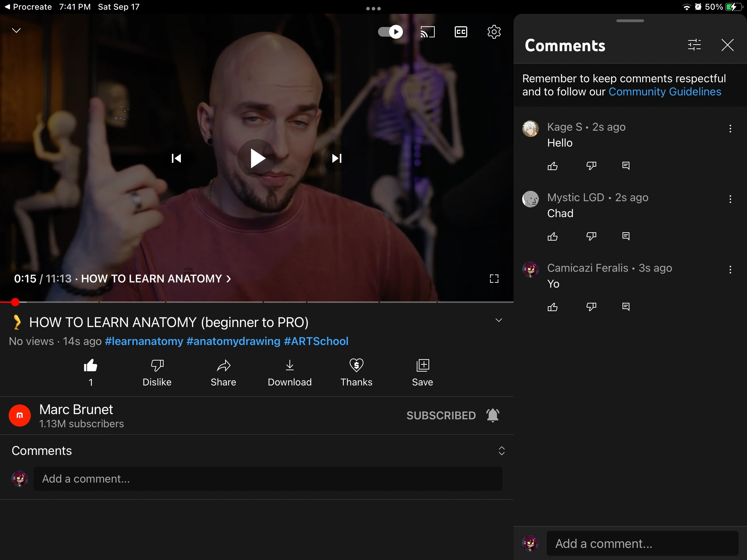Viewport: 747px width, 560px height.
Task: Expand the video description chevron
Action: pyautogui.click(x=498, y=320)
